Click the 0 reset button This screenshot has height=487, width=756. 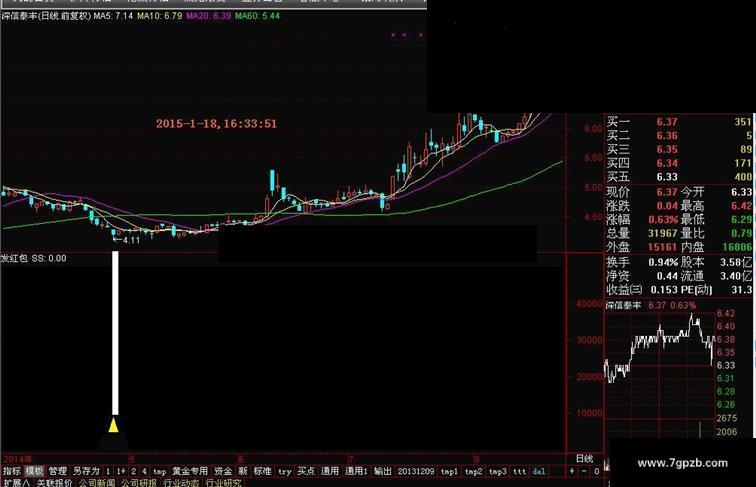[596, 471]
